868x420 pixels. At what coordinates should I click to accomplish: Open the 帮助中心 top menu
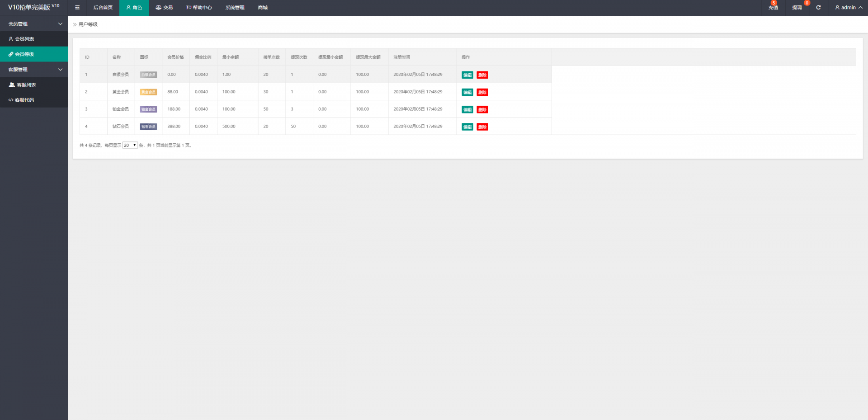pos(199,8)
